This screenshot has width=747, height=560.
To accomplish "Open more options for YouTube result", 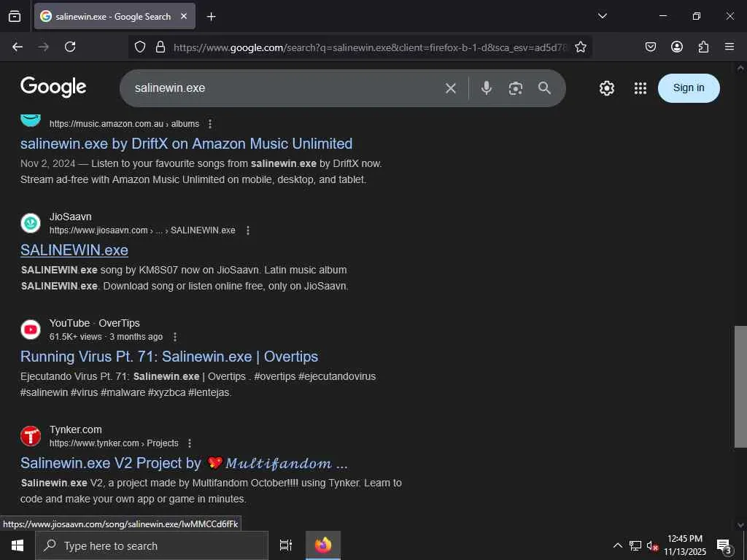I will [x=175, y=337].
